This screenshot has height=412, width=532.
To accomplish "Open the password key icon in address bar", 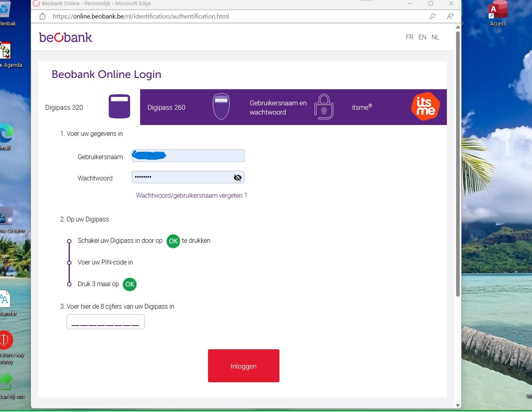I will 432,16.
